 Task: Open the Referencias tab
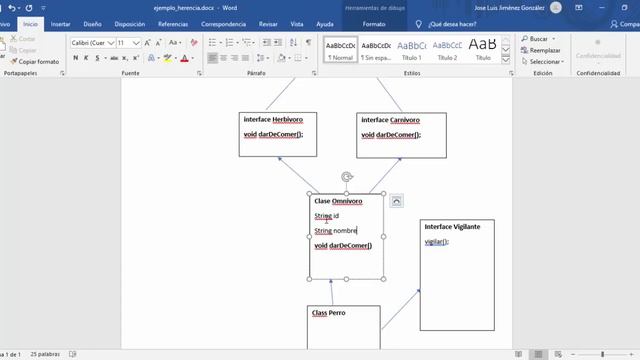point(173,24)
